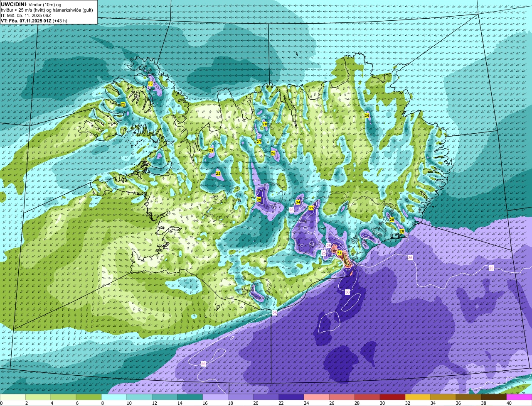Click the 22–24 m/s deep indigo legend swatch
This screenshot has width=532, height=406.
[x=291, y=397]
